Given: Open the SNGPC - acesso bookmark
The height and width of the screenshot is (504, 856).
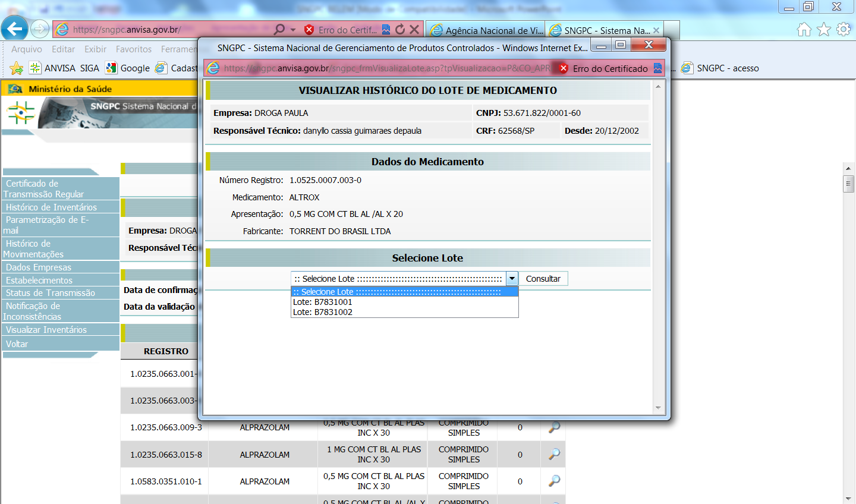Looking at the screenshot, I should (x=720, y=68).
